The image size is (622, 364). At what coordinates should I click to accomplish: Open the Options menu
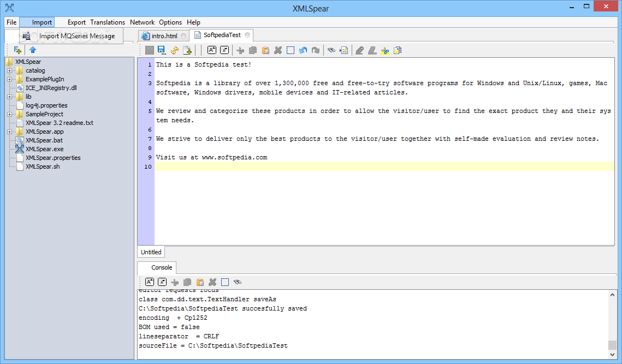coord(170,22)
